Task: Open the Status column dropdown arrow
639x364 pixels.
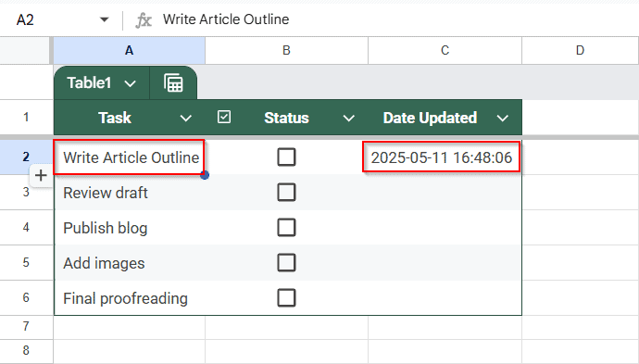Action: 348,119
